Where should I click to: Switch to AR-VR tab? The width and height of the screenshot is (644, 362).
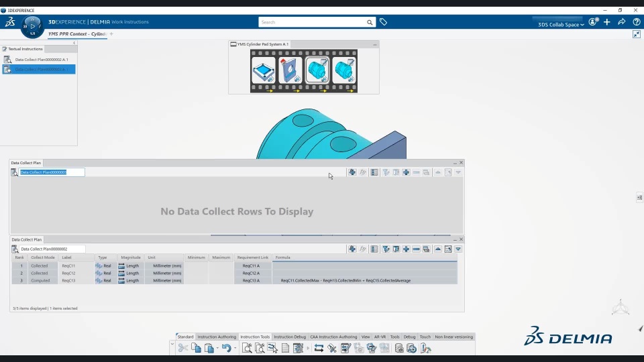(x=380, y=337)
